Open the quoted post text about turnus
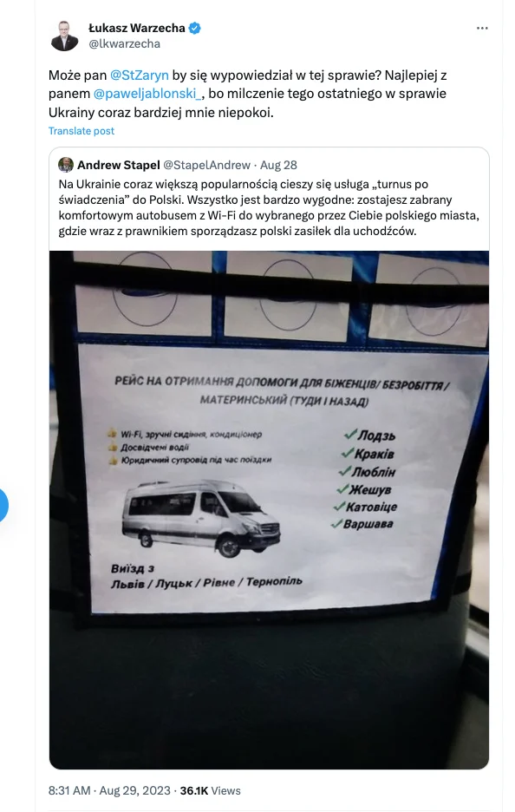515x812 pixels. 269,207
